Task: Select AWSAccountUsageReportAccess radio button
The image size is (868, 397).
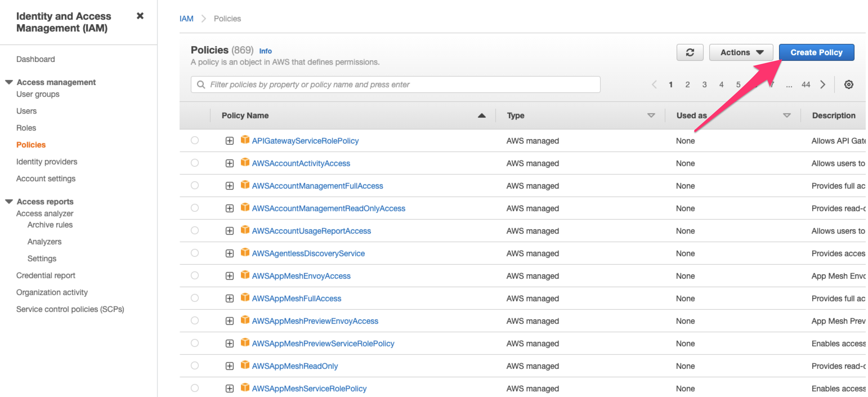Action: [x=195, y=231]
